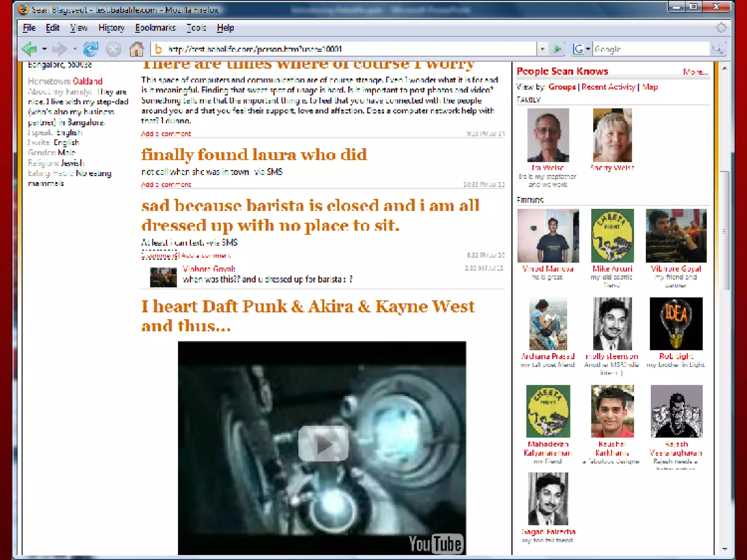Viewport: 747px width, 560px height.
Task: Expand the address bar URL dropdown
Action: click(542, 49)
